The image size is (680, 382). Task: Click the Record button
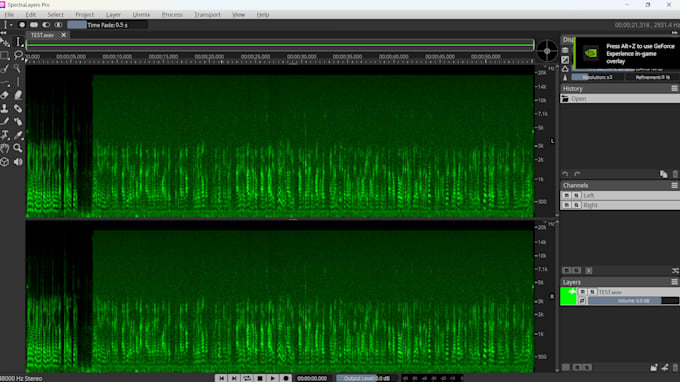[x=286, y=378]
